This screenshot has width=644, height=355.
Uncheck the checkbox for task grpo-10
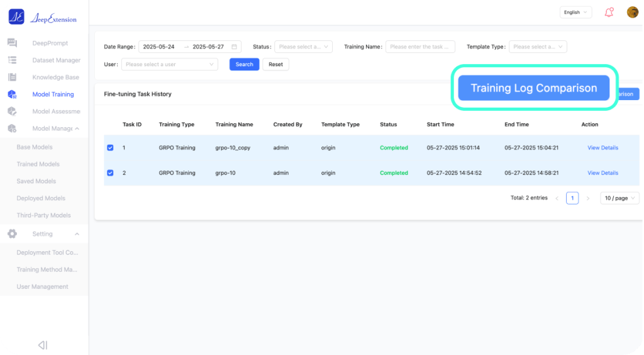tap(110, 173)
